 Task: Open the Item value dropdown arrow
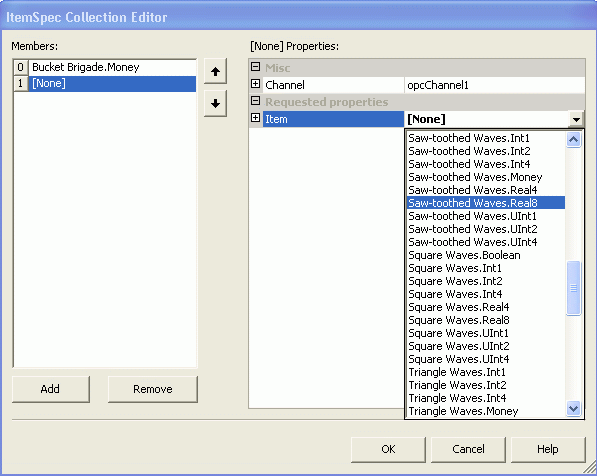click(x=576, y=119)
